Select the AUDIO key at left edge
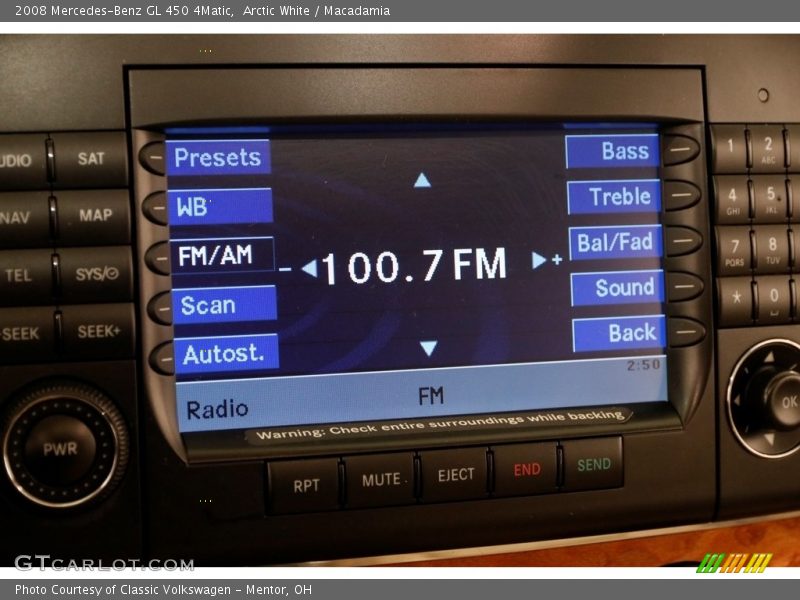The height and width of the screenshot is (600, 800). [22, 161]
